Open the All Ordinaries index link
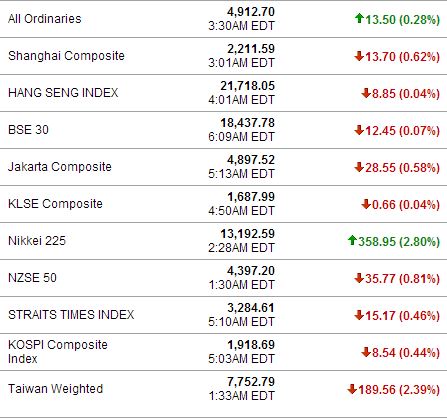The image size is (447, 419). tap(45, 19)
